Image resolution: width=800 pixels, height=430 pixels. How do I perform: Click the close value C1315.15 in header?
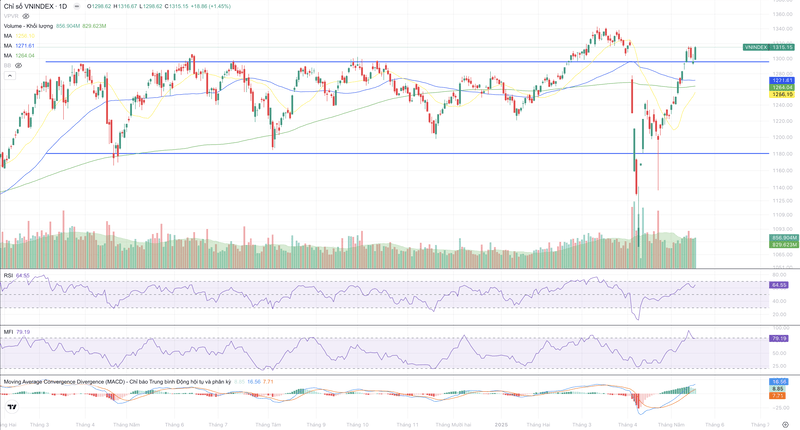click(x=177, y=6)
